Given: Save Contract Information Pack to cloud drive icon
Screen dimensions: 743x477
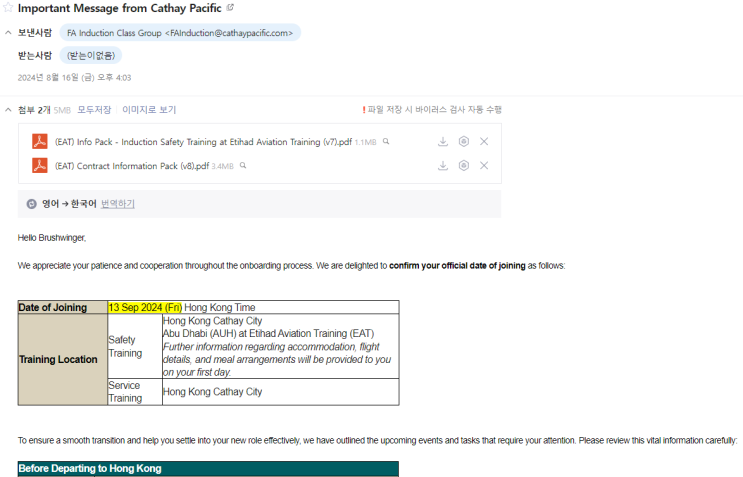Looking at the screenshot, I should tap(464, 165).
